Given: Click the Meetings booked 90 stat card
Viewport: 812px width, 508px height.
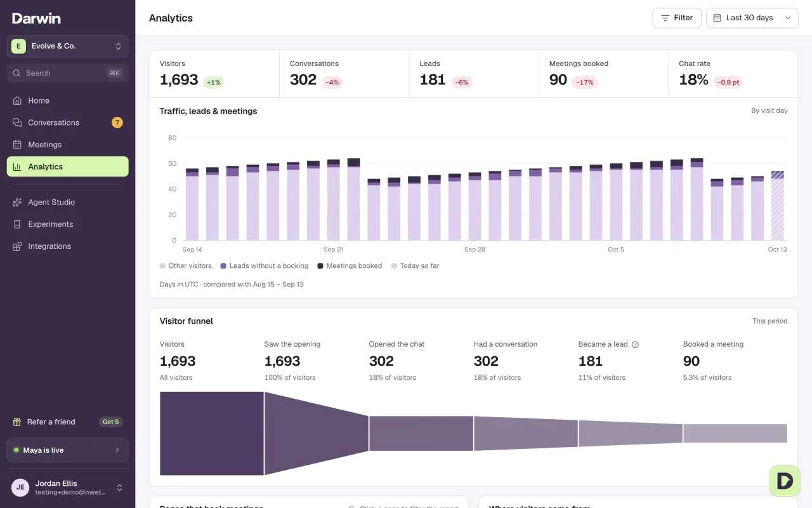Looking at the screenshot, I should click(x=603, y=74).
